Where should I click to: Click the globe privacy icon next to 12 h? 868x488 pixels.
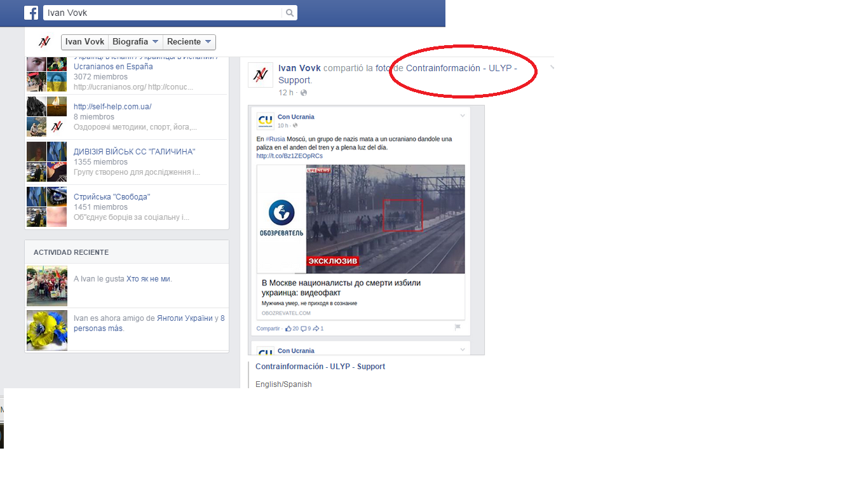click(303, 93)
